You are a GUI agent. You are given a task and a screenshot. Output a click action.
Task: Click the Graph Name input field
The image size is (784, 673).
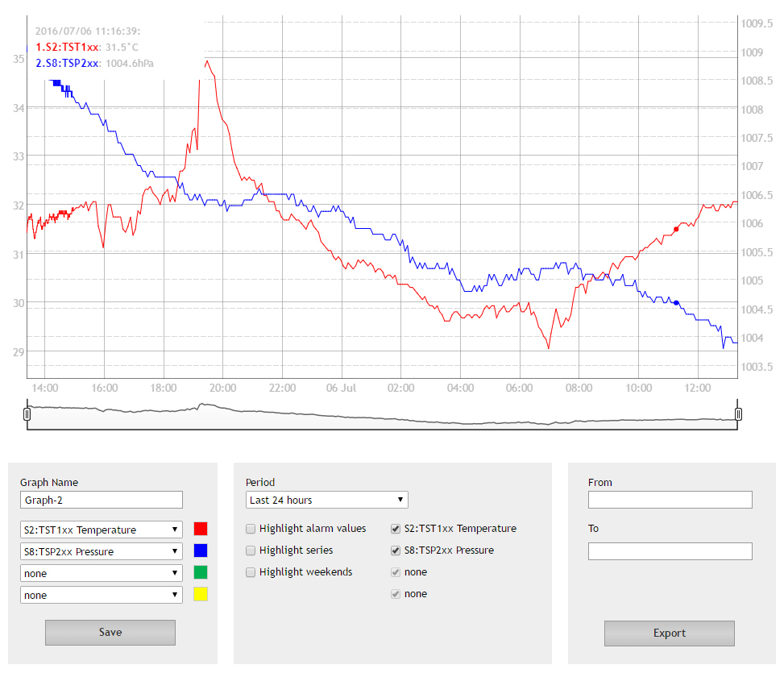click(102, 500)
